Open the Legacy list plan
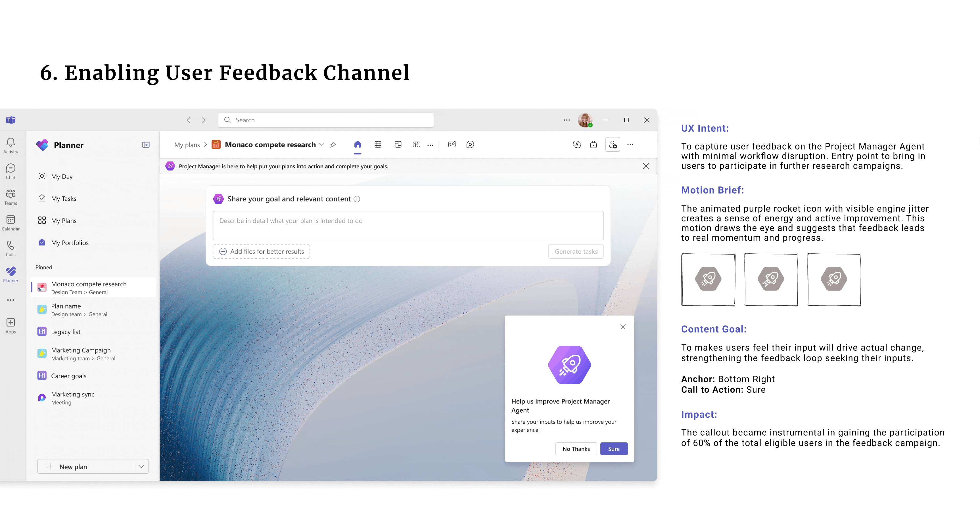Screen dimensions: 980x523 click(x=93, y=331)
